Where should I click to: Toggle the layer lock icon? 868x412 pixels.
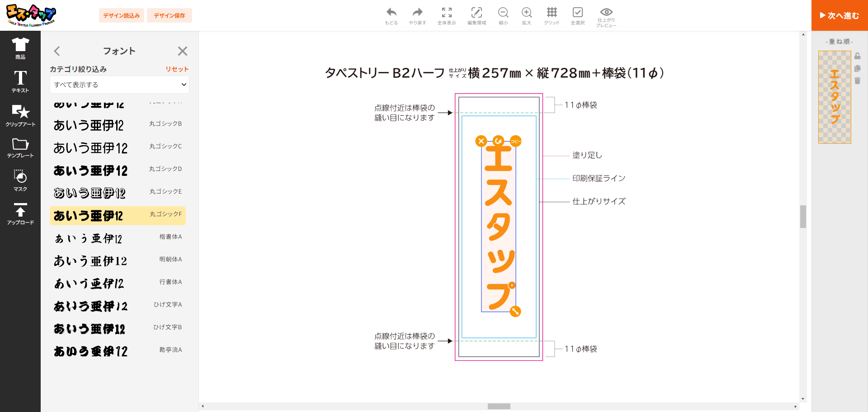point(857,56)
